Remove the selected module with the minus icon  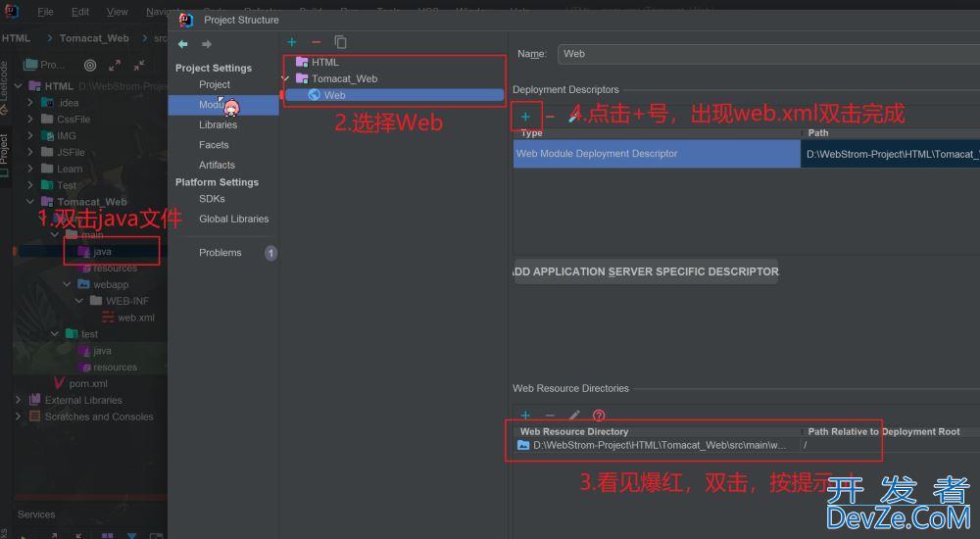point(317,42)
